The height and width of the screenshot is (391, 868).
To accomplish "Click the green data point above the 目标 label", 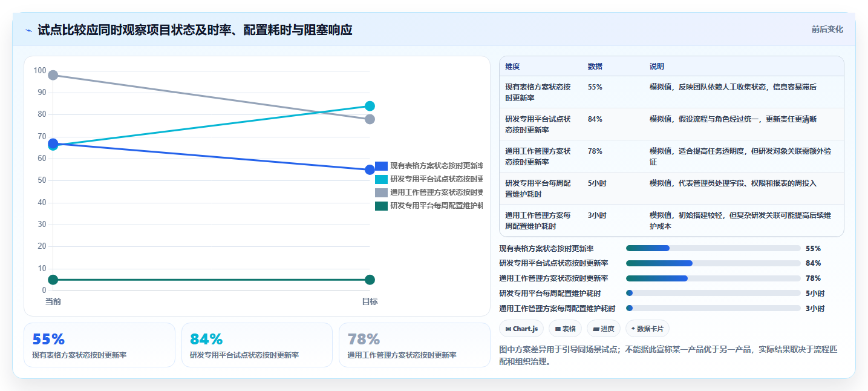I will (x=370, y=280).
